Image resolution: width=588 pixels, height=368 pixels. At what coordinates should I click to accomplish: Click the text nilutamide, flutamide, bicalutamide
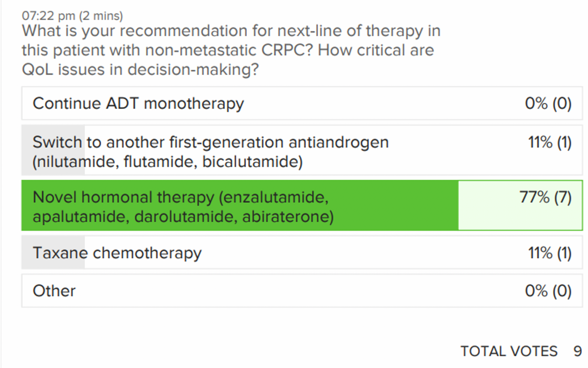[x=167, y=162]
